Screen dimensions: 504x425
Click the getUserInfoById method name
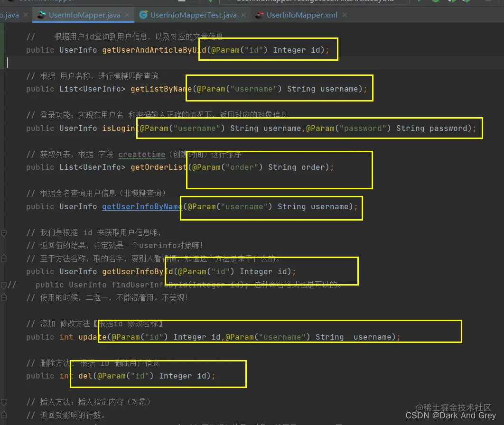click(138, 272)
